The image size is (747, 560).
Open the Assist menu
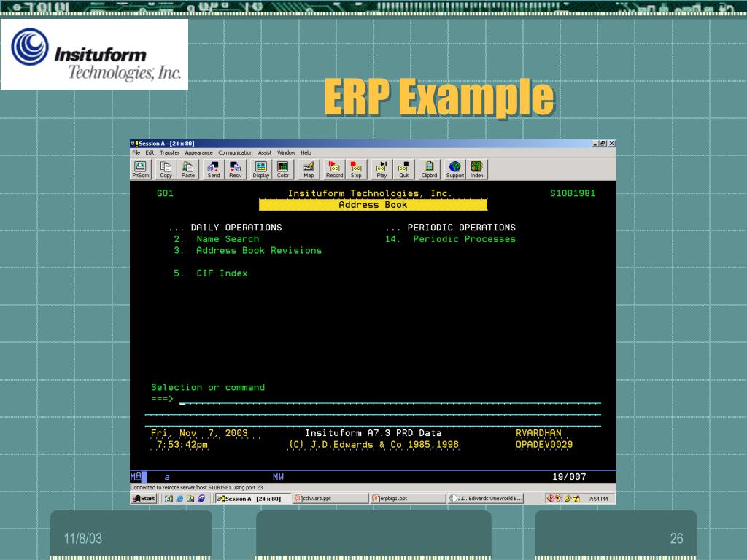[x=264, y=152]
